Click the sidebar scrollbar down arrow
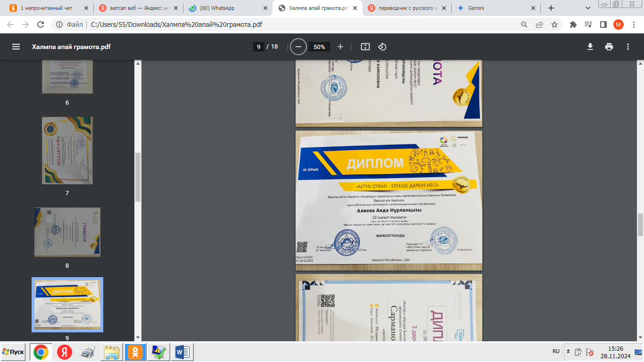This screenshot has width=644, height=362. click(138, 337)
